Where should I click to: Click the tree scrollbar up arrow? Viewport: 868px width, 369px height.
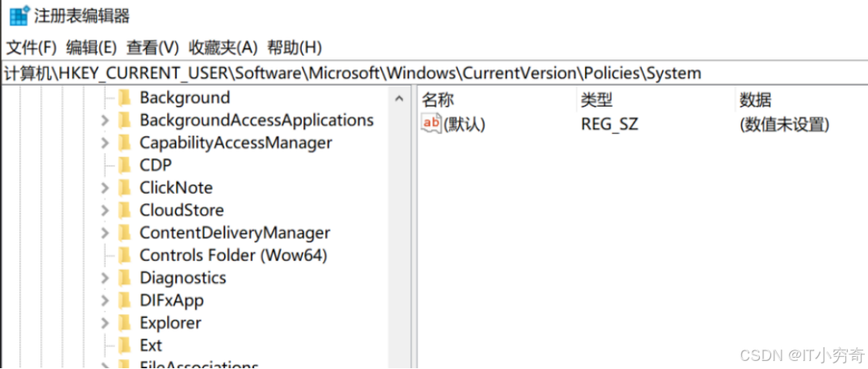[399, 99]
